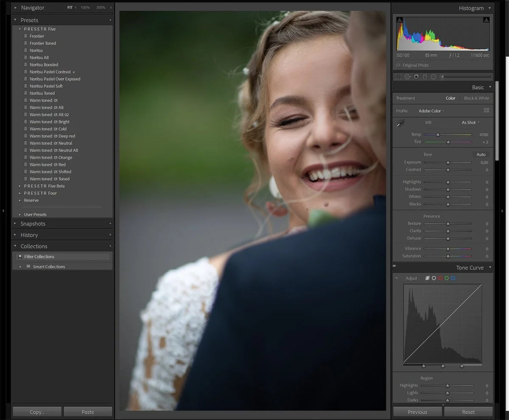The height and width of the screenshot is (420, 509).
Task: Collapse the left panel group arrow
Action: [x=3, y=210]
